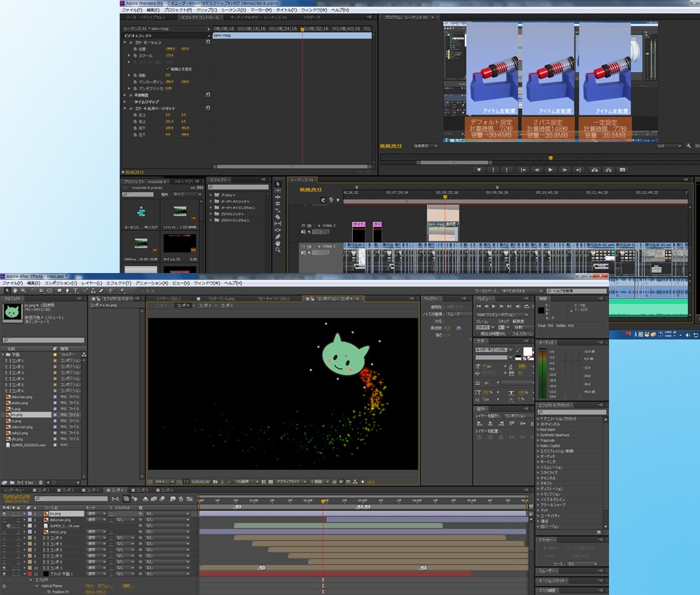This screenshot has height=595, width=700.
Task: Pick the Zoom tool in After Effects toolbar
Action: click(23, 290)
